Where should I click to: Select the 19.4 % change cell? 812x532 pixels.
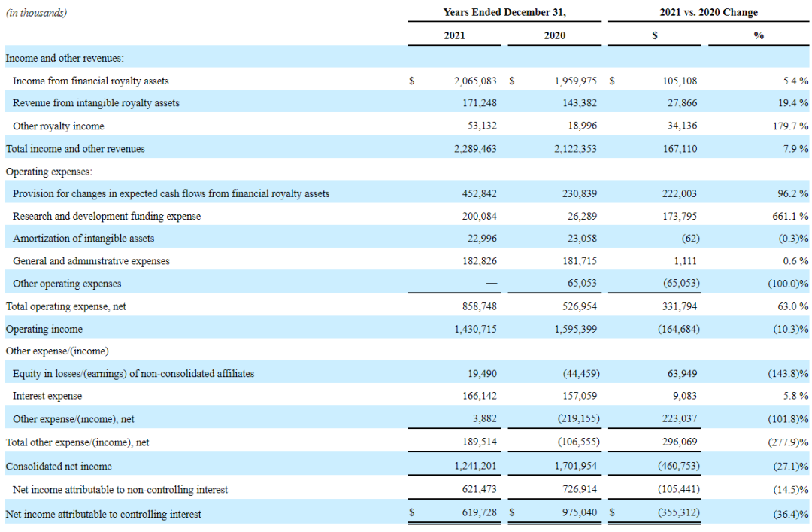pos(793,103)
